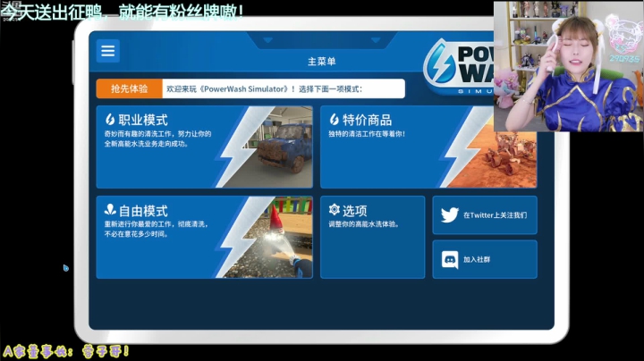Click the left top-bar triangle arrow

tap(267, 40)
